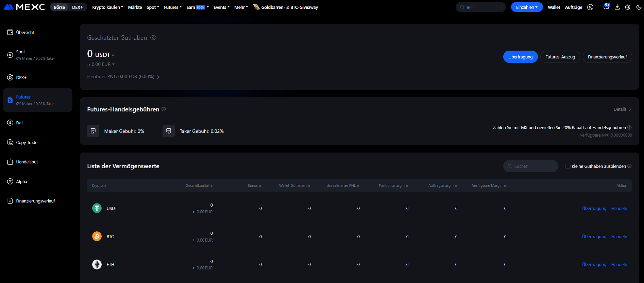The image size is (644, 283).
Task: Click the Copy Trade sidebar icon
Action: point(10,142)
